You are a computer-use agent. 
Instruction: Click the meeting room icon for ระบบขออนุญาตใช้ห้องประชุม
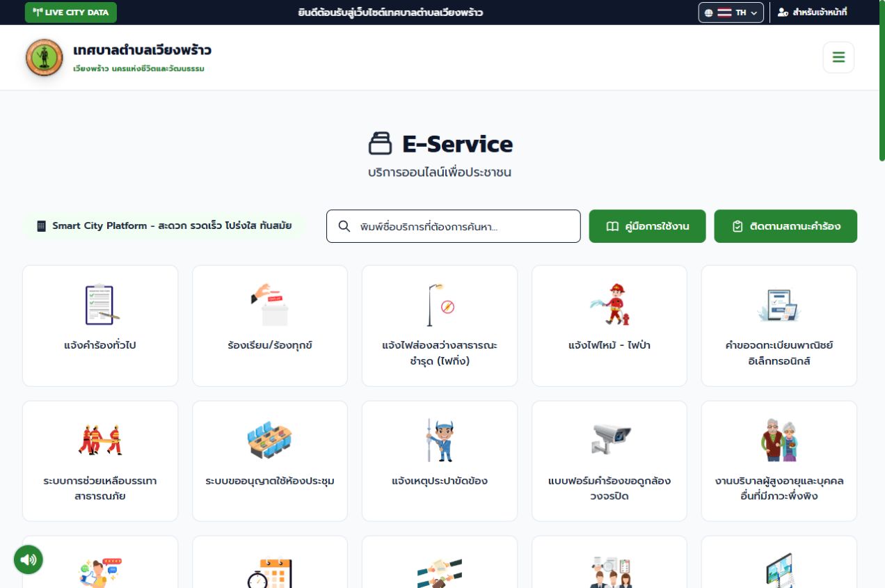click(x=270, y=440)
